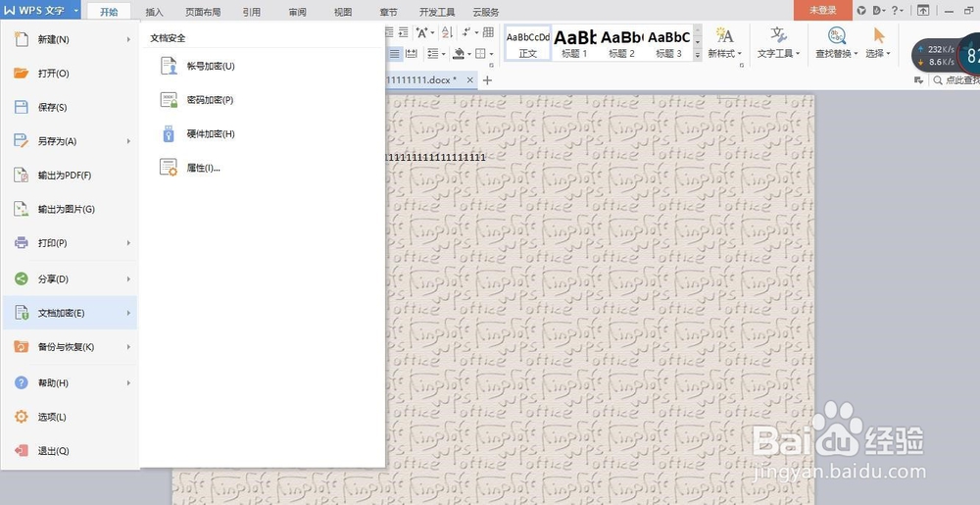Switch to the 云服务 (Cloud Services) tab
980x505 pixels.
486,12
